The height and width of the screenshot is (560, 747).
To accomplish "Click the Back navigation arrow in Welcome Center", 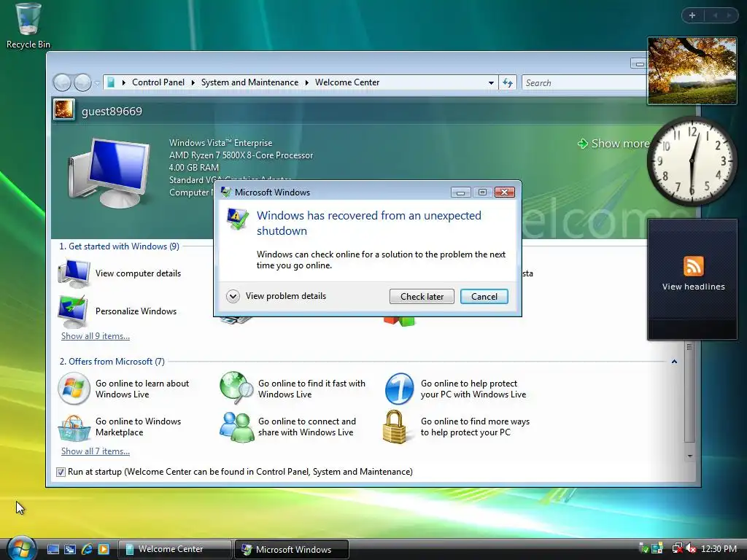I will coord(62,83).
